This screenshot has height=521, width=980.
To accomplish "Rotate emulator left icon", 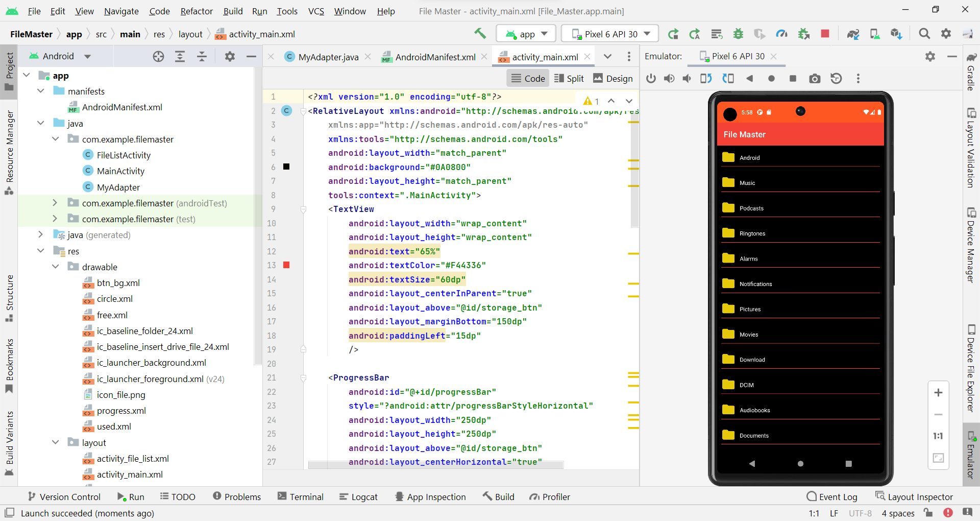I will click(706, 79).
